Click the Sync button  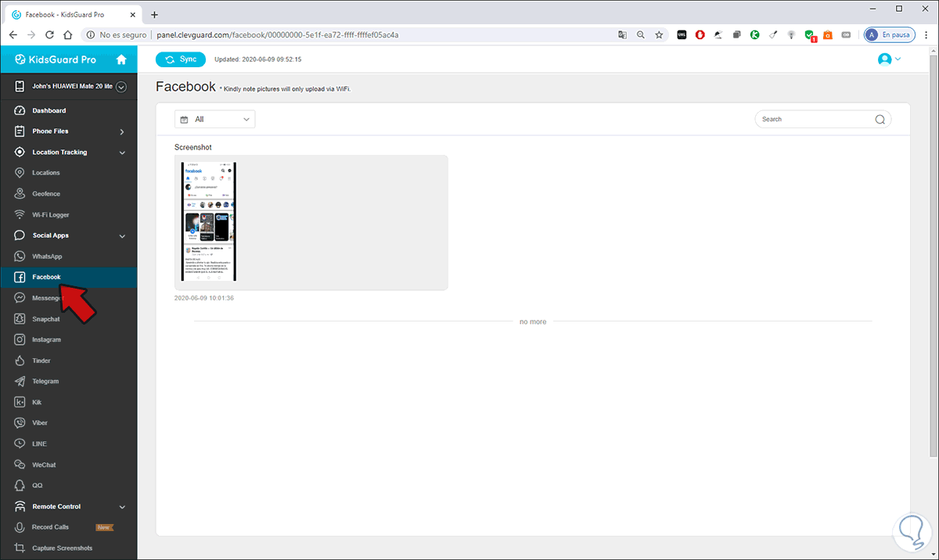click(181, 59)
